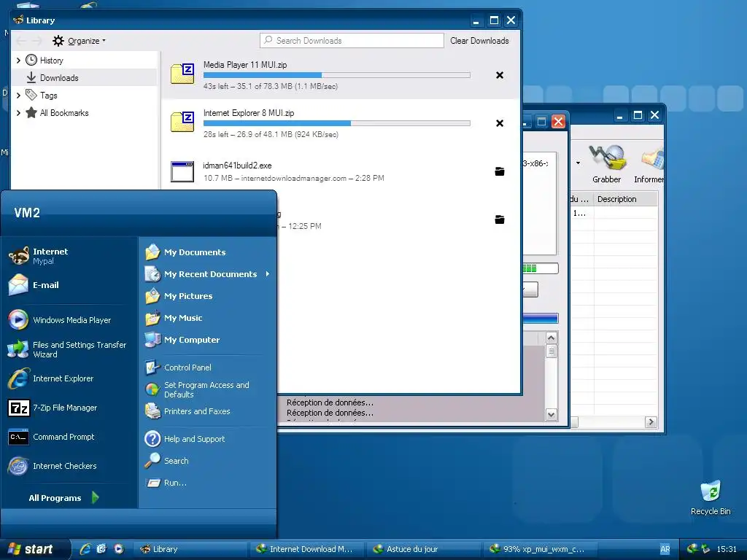Open Files and Settings Transfer Wizard
This screenshot has height=560, width=747.
click(x=68, y=349)
